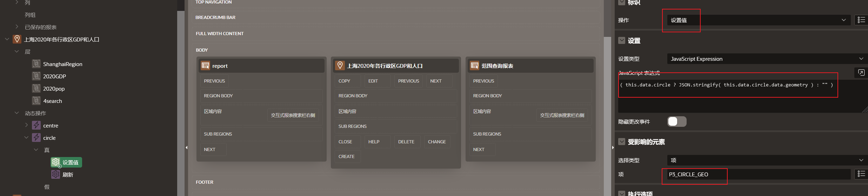Collapse the 动态操作 tree node
This screenshot has height=196, width=868.
16,113
